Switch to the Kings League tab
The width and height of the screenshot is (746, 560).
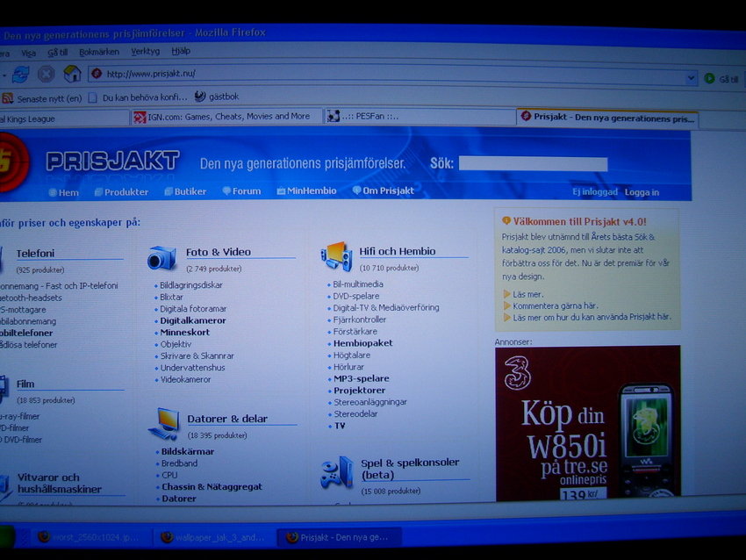point(64,118)
